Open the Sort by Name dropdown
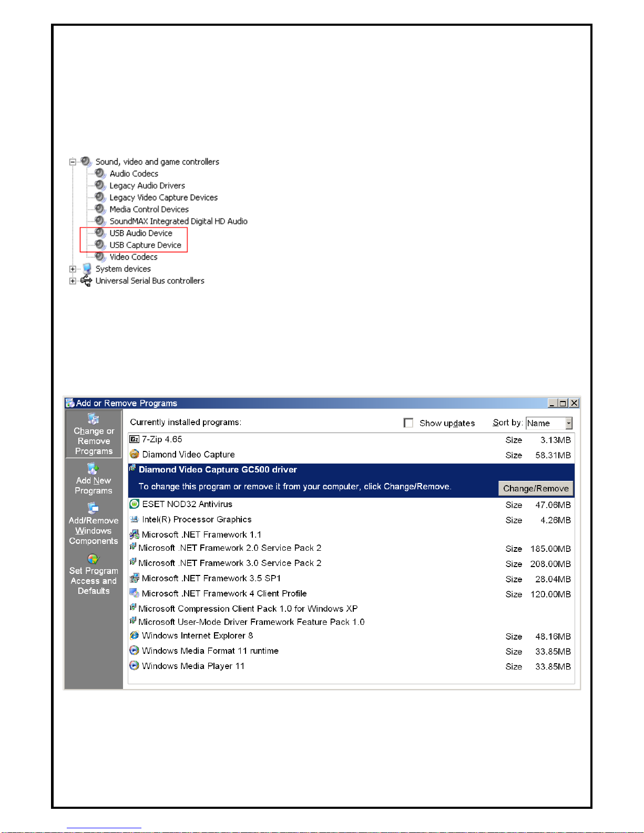Viewport: 644px width, 833px height. [568, 423]
